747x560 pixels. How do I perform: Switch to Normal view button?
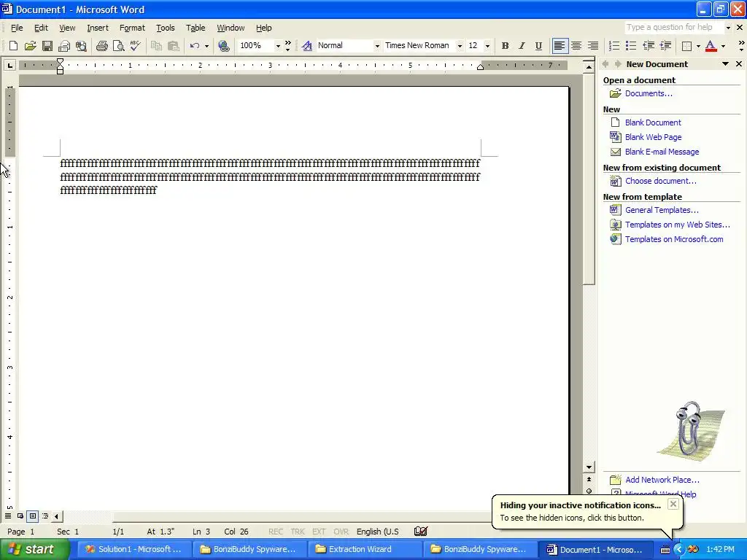[8, 516]
